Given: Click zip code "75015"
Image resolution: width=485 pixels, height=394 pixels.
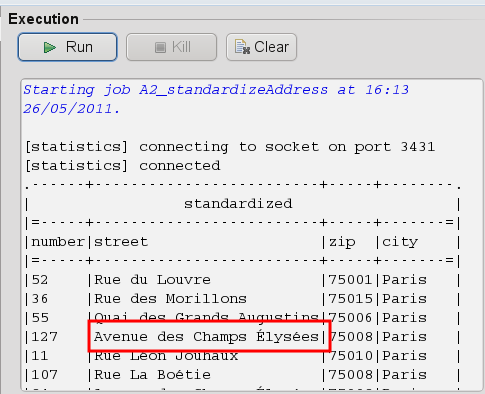Looking at the screenshot, I should point(350,299).
